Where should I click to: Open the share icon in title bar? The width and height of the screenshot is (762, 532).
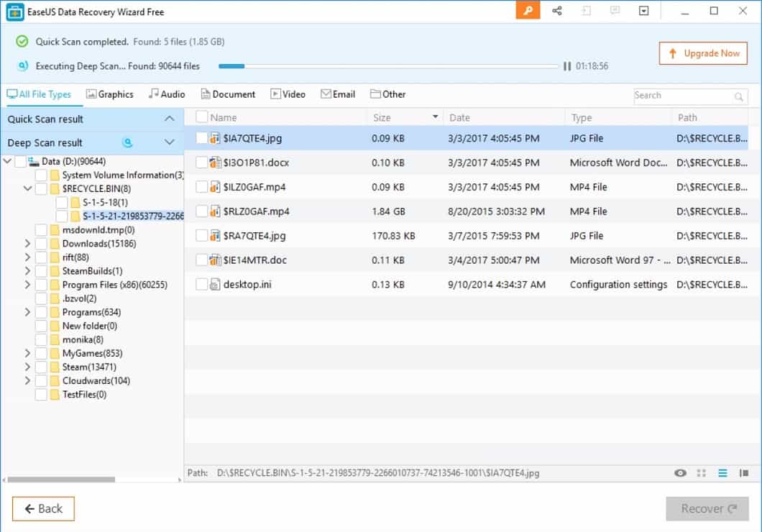point(557,10)
